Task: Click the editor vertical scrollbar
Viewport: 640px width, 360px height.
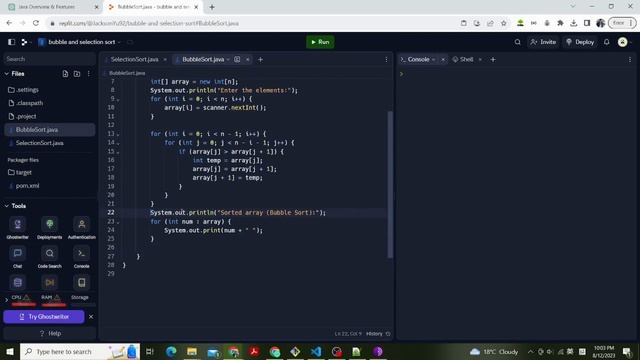Action: 390,184
